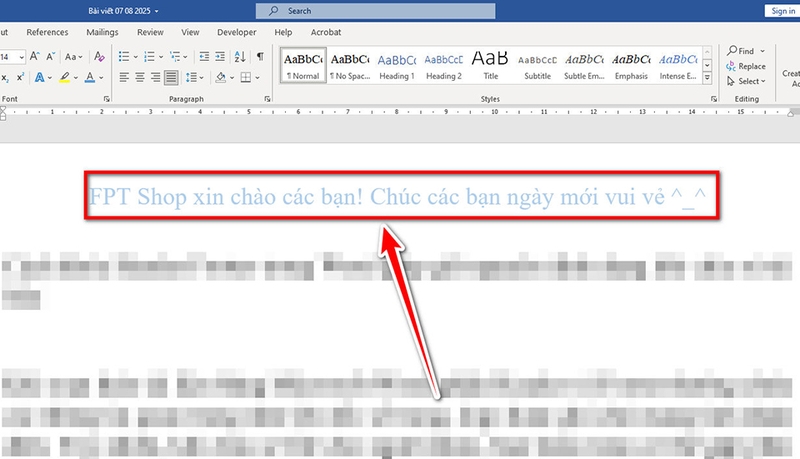Toggle show paragraph marks pilcrow
This screenshot has height=459, width=800.
pyautogui.click(x=260, y=56)
